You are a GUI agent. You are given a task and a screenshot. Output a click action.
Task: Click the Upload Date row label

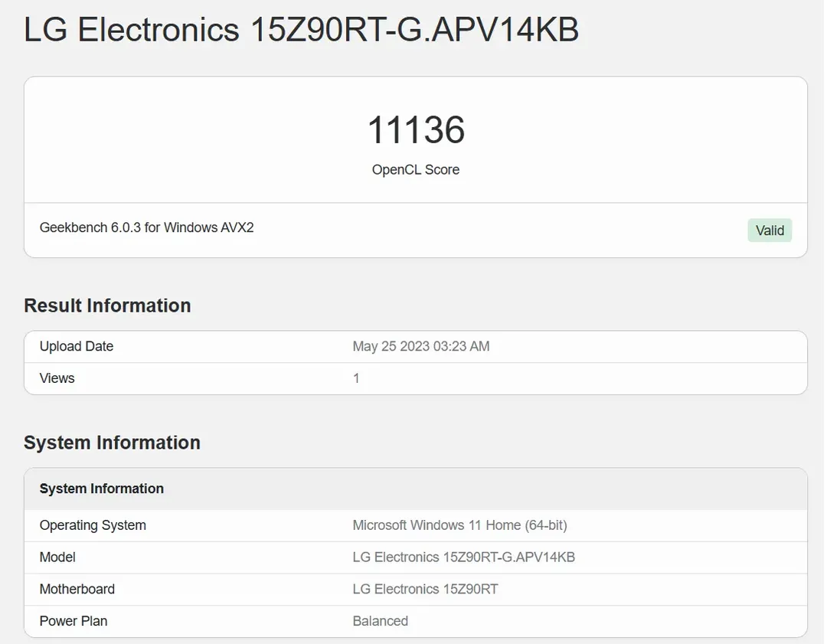pyautogui.click(x=77, y=346)
